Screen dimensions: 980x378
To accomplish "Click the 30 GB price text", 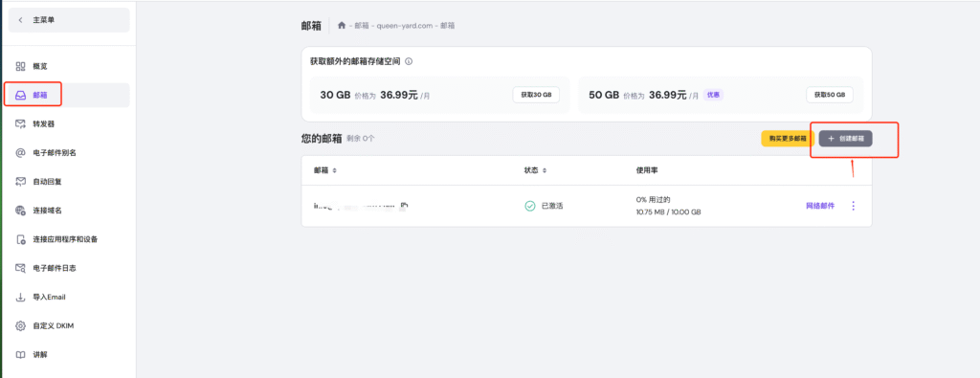I will click(375, 95).
